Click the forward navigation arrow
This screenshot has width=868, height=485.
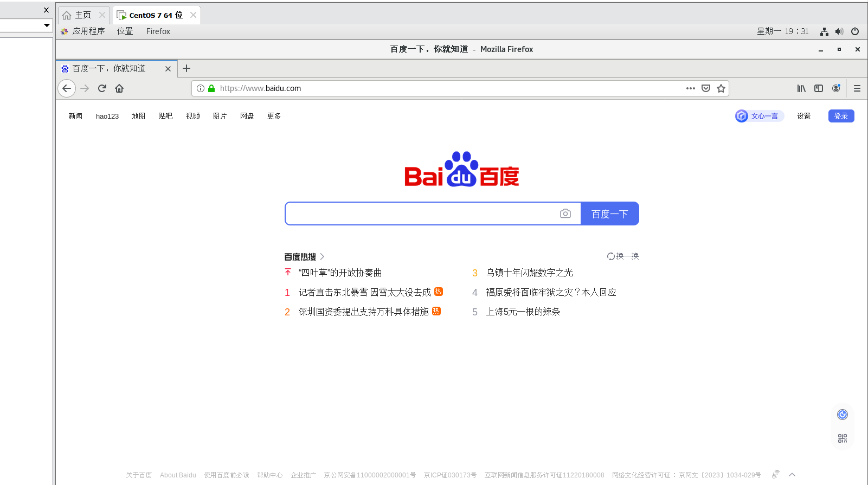pos(85,88)
